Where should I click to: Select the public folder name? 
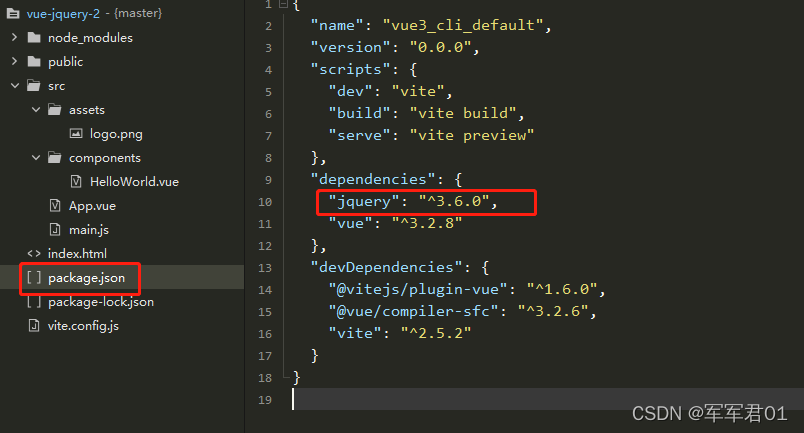click(x=65, y=62)
